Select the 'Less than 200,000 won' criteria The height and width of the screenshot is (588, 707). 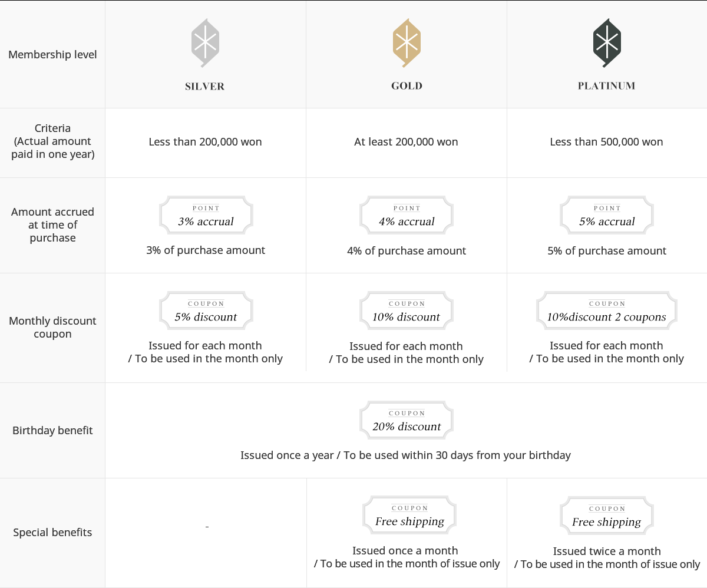[x=206, y=142]
